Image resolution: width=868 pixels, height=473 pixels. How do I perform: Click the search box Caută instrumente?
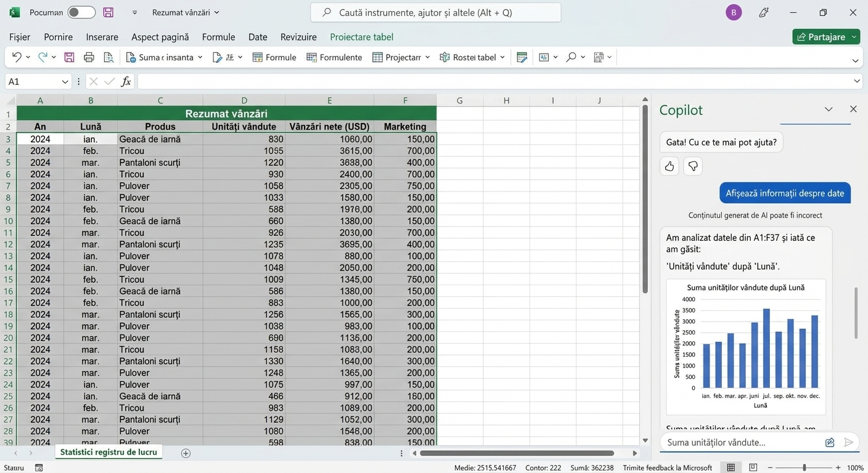pyautogui.click(x=435, y=12)
